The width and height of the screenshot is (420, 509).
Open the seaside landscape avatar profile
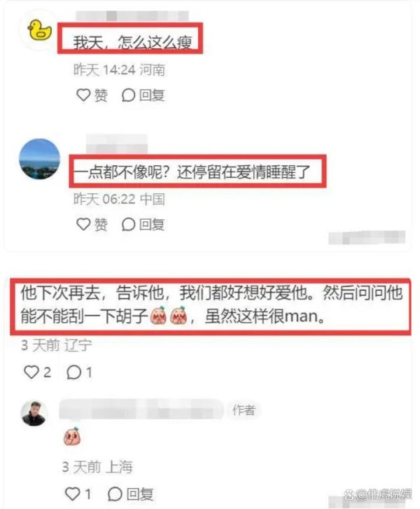pos(40,159)
